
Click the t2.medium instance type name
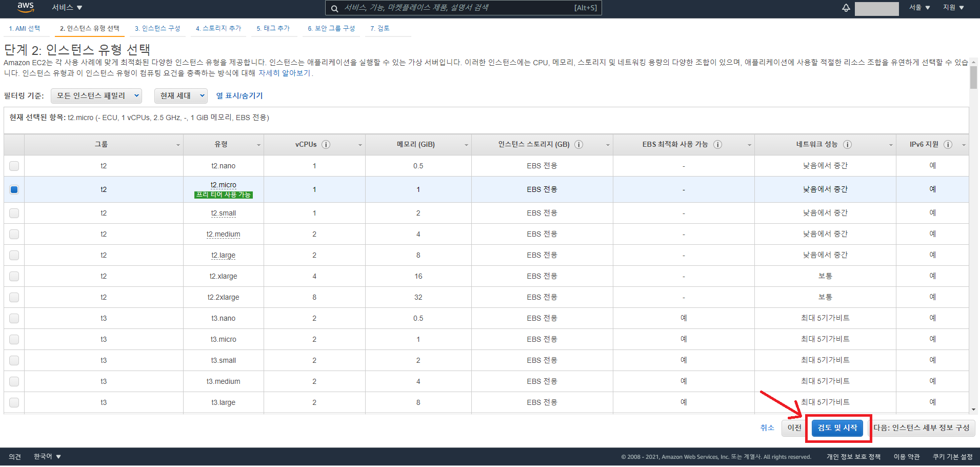(x=224, y=234)
